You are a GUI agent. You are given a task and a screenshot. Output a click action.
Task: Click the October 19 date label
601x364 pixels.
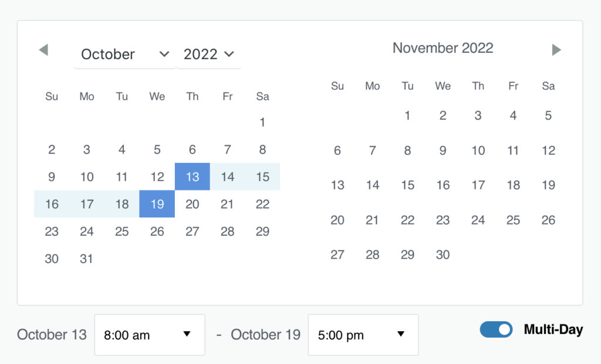tap(265, 335)
